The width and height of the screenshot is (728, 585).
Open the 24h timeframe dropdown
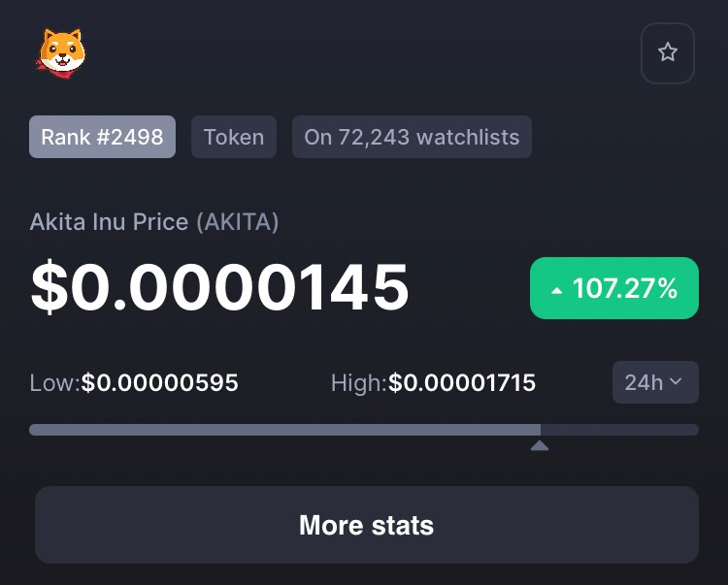coord(655,382)
